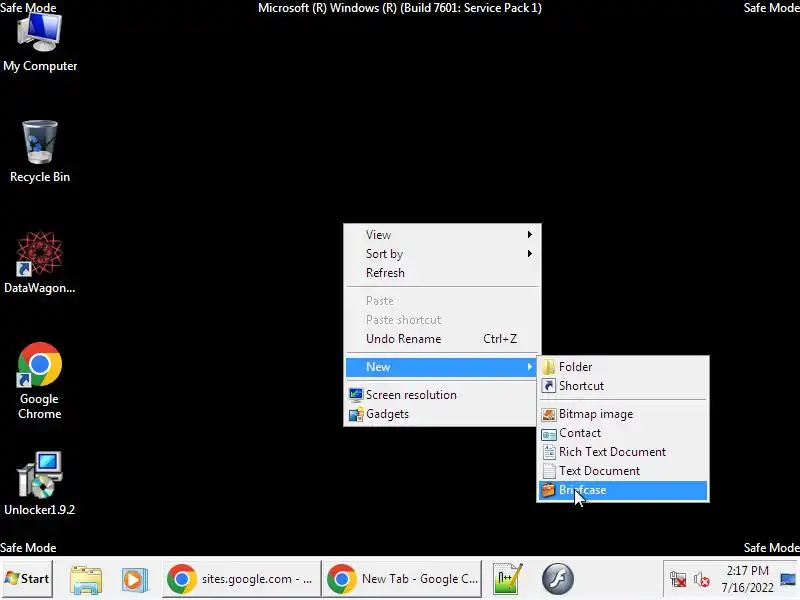
Task: Click the muted volume tray icon
Action: click(x=702, y=579)
